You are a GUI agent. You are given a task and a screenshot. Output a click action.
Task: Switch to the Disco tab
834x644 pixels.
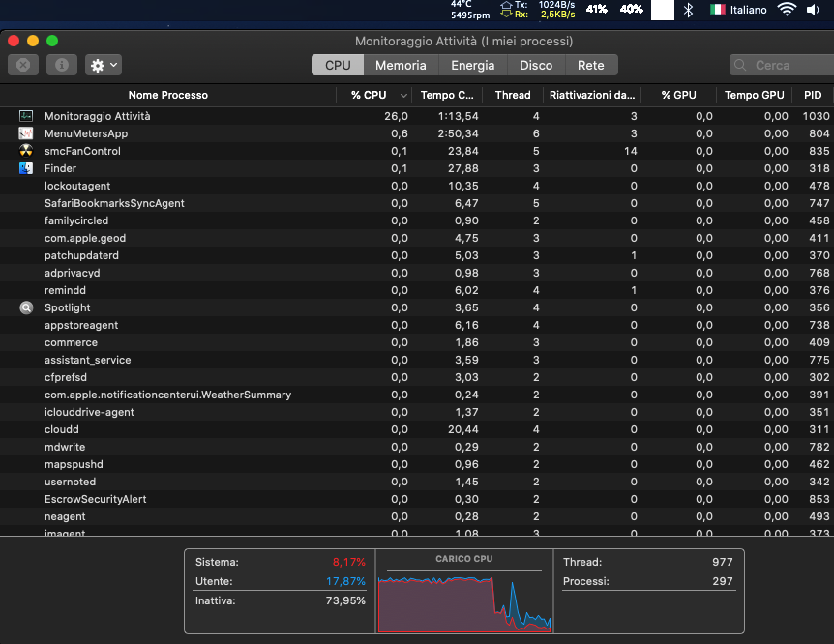click(x=536, y=65)
